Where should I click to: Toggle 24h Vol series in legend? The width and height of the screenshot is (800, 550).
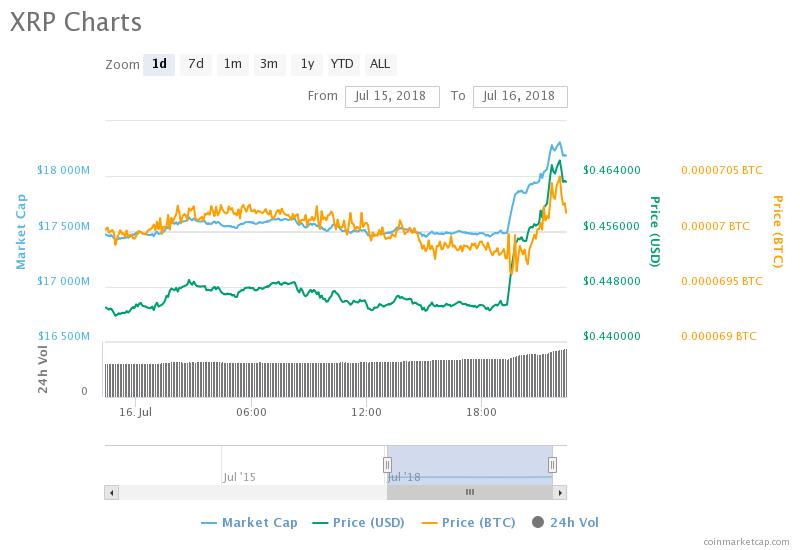[x=565, y=522]
